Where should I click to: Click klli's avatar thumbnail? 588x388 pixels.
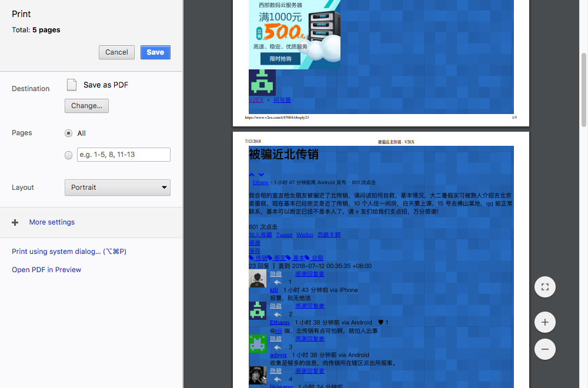258,279
